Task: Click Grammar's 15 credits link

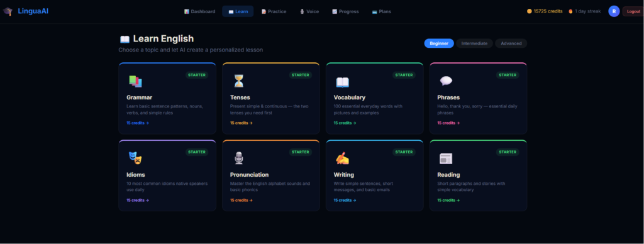Action: pyautogui.click(x=138, y=123)
